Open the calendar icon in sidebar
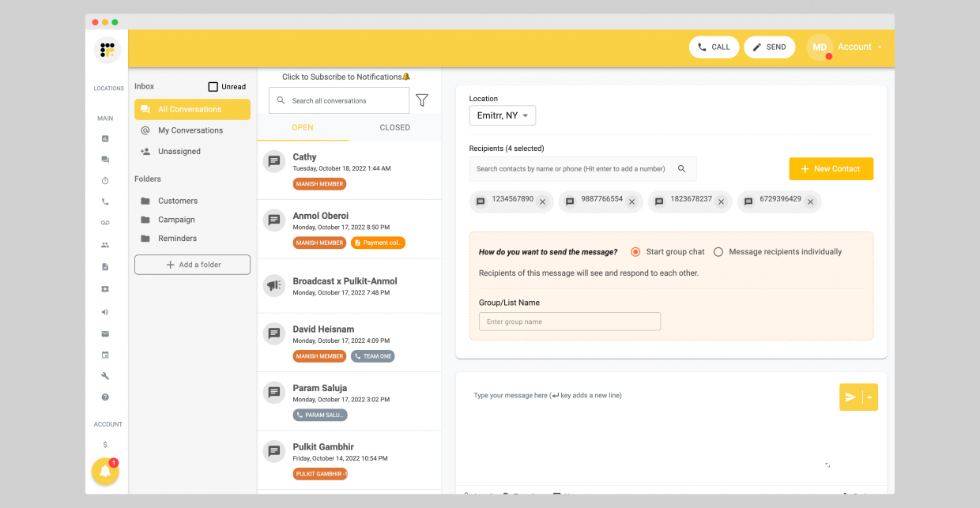The width and height of the screenshot is (980, 508). [105, 355]
